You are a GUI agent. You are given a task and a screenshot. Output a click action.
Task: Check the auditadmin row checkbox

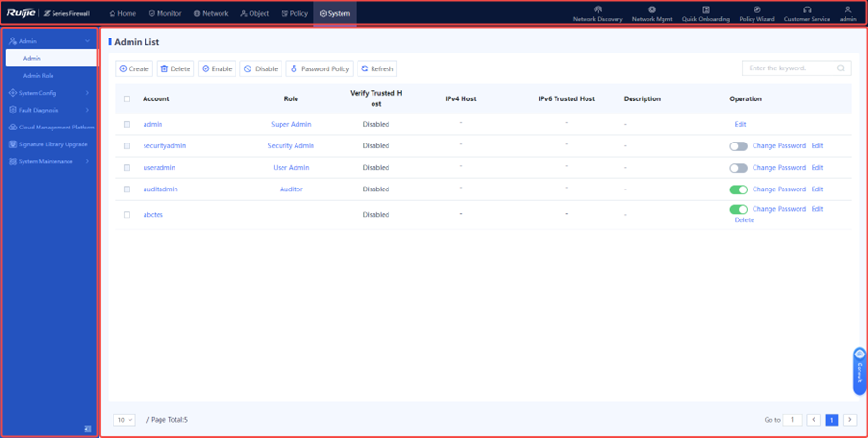[128, 189]
